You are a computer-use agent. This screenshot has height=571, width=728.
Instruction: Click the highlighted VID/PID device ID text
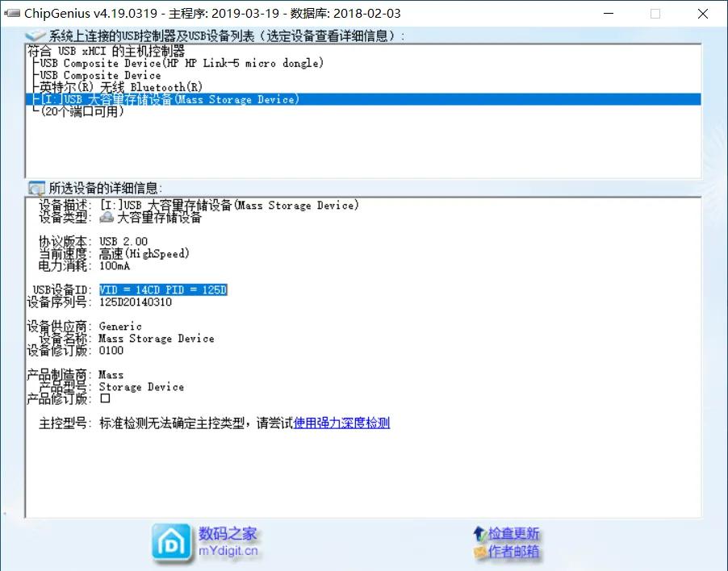pos(163,289)
